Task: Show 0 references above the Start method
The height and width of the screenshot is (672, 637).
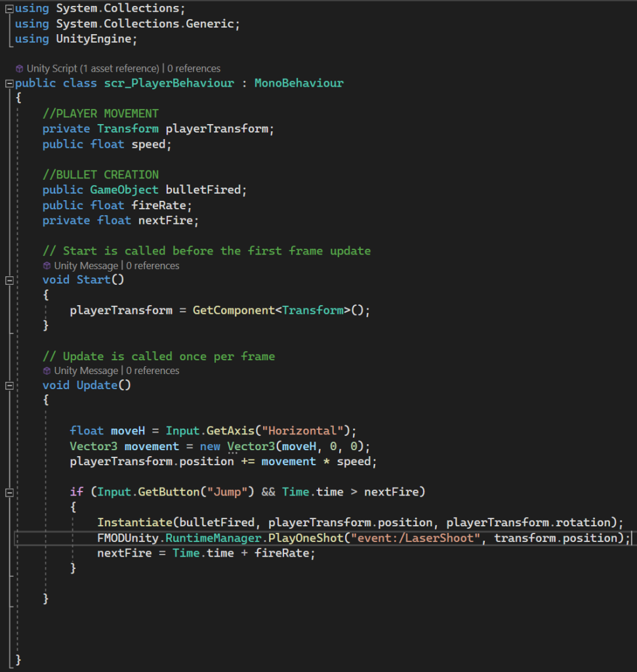Action: coord(152,266)
